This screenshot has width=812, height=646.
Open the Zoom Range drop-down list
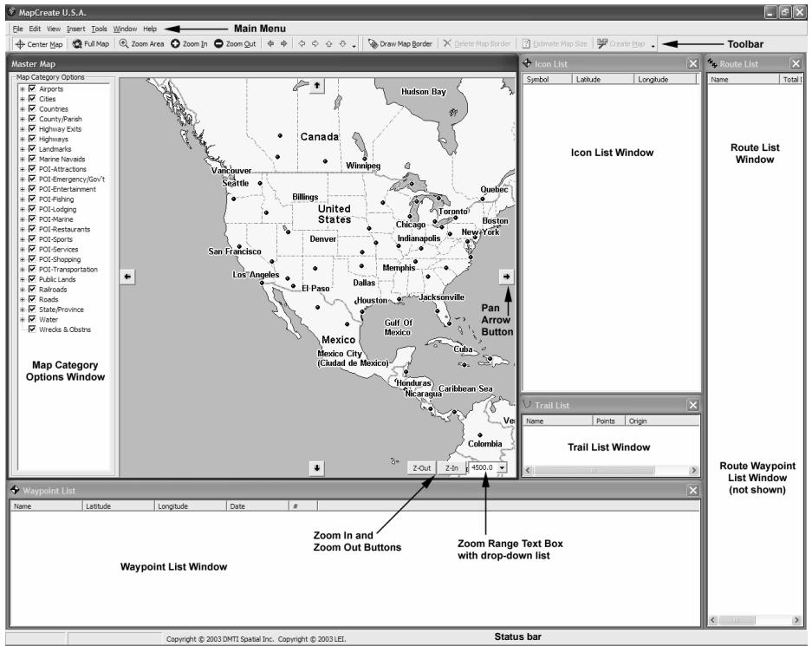(x=502, y=467)
